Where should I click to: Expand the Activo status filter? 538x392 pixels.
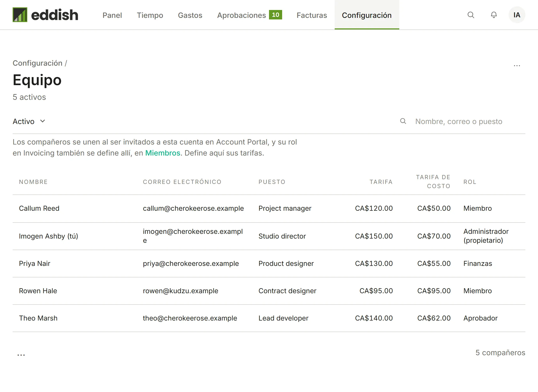click(29, 121)
